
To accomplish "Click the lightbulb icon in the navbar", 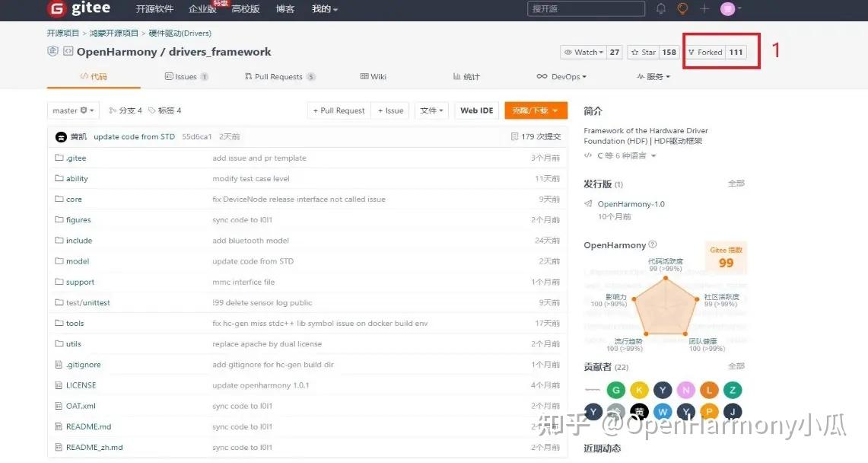I will pyautogui.click(x=682, y=8).
